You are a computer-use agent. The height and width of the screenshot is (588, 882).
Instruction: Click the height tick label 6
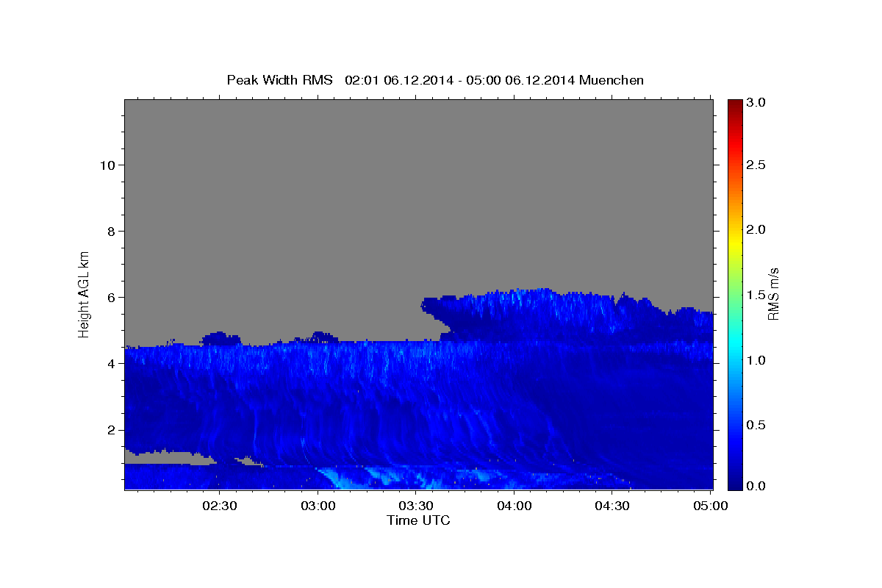tap(110, 298)
